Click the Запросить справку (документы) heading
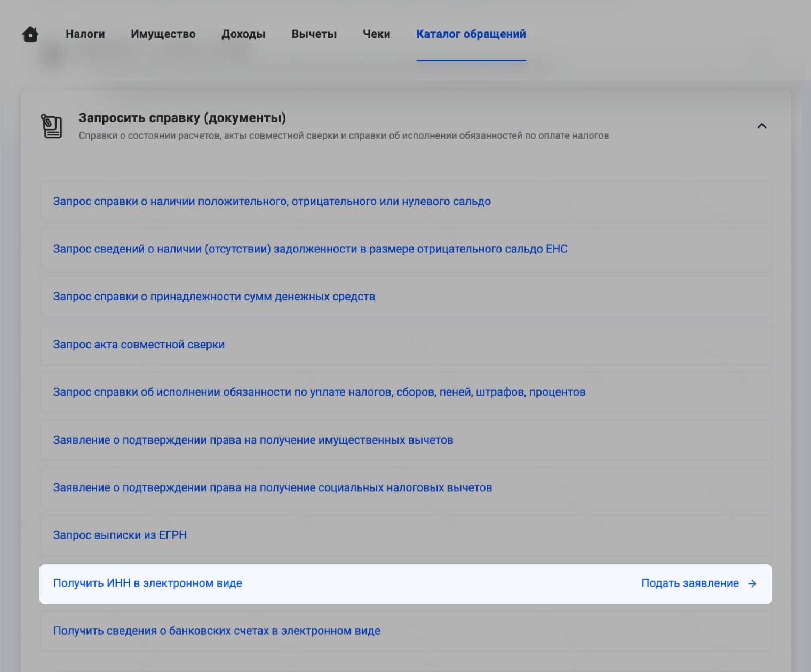This screenshot has width=811, height=672. pyautogui.click(x=182, y=118)
